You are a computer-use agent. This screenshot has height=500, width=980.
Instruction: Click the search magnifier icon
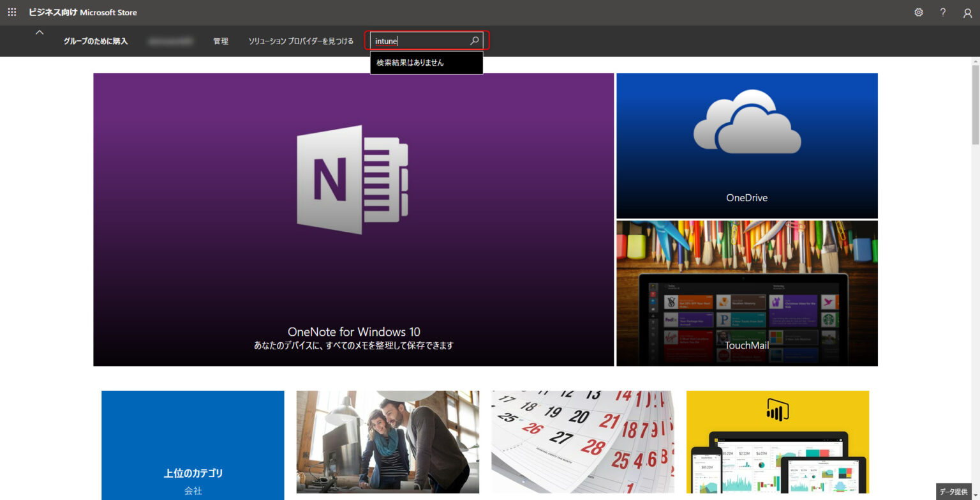point(475,40)
